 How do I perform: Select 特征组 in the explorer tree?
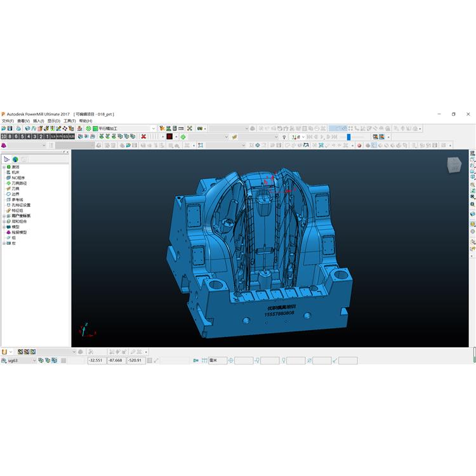(17, 211)
